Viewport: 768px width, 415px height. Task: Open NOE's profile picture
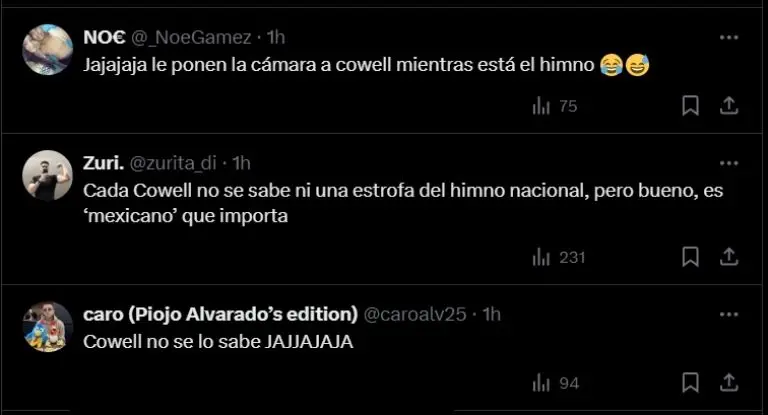click(x=48, y=49)
